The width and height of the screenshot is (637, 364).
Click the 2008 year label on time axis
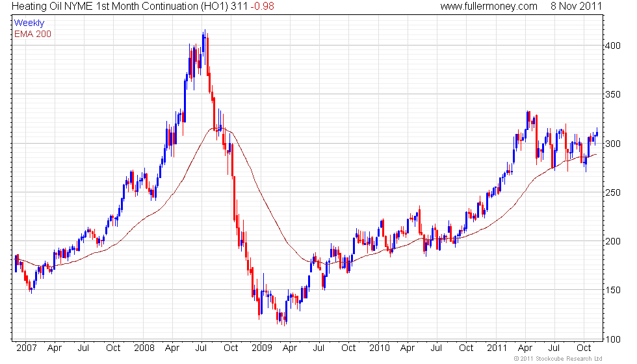click(x=144, y=348)
